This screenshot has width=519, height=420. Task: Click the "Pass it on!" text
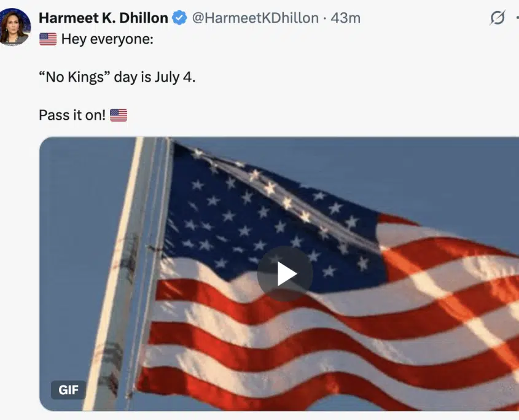pyautogui.click(x=72, y=115)
